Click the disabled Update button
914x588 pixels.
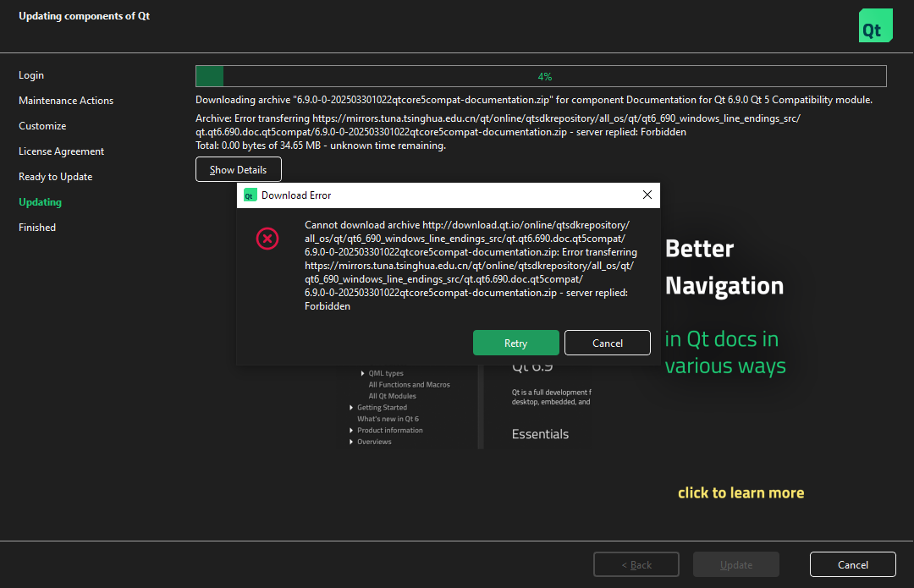[736, 564]
